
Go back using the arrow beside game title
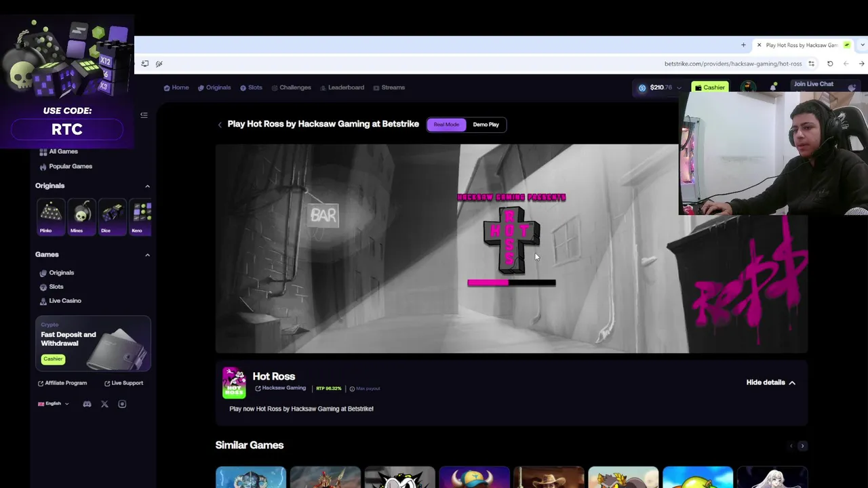[220, 125]
